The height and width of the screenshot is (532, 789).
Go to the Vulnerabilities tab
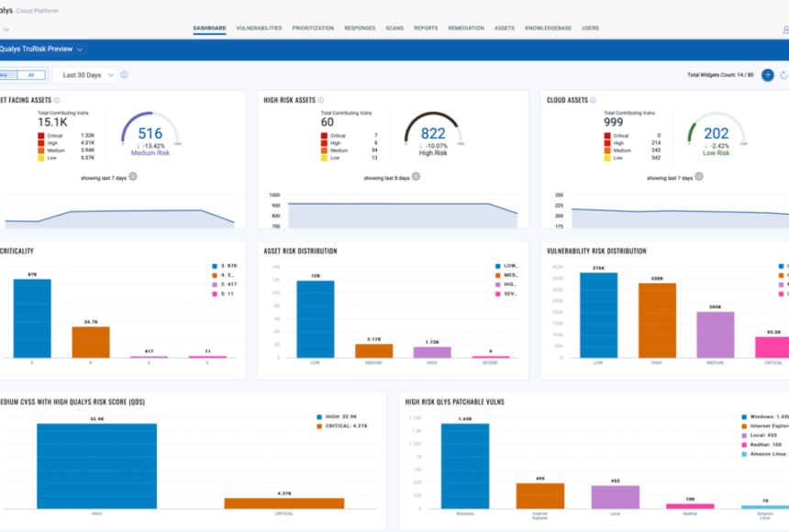(259, 28)
